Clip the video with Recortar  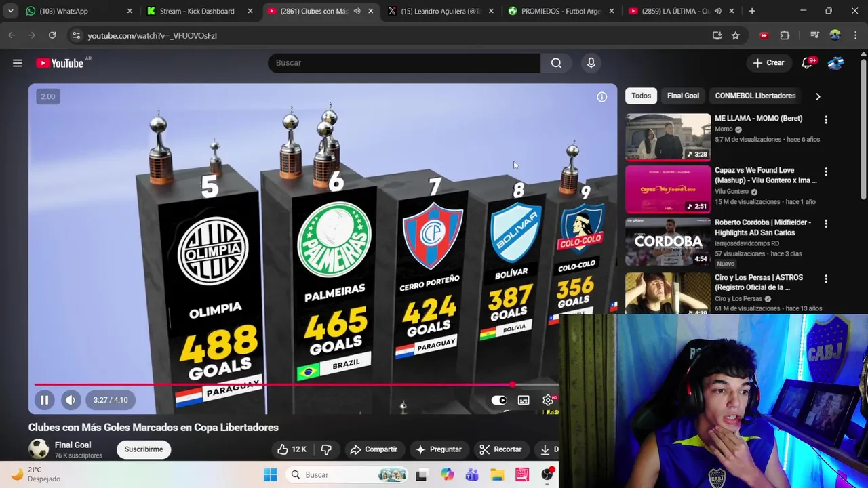(500, 449)
